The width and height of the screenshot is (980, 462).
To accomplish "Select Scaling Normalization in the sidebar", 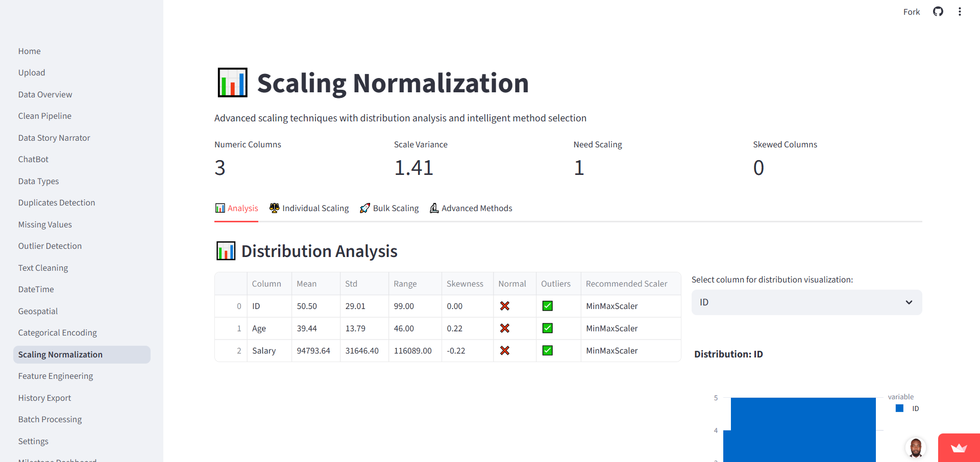I will pos(60,354).
